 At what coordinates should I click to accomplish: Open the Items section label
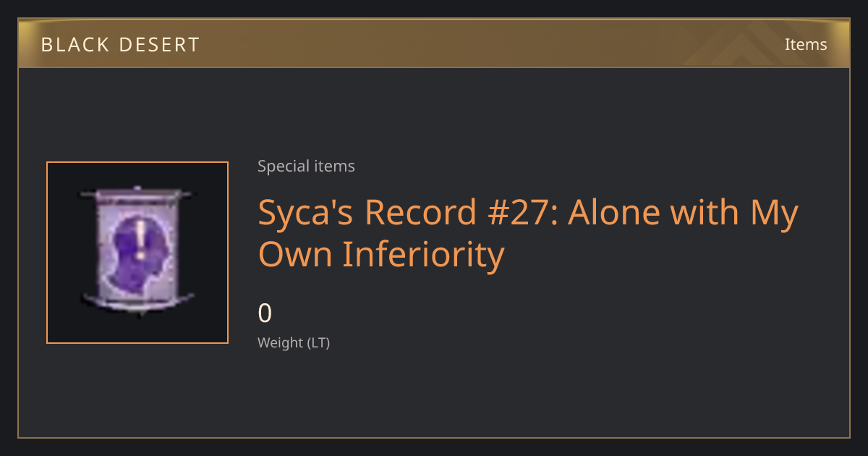pos(806,44)
